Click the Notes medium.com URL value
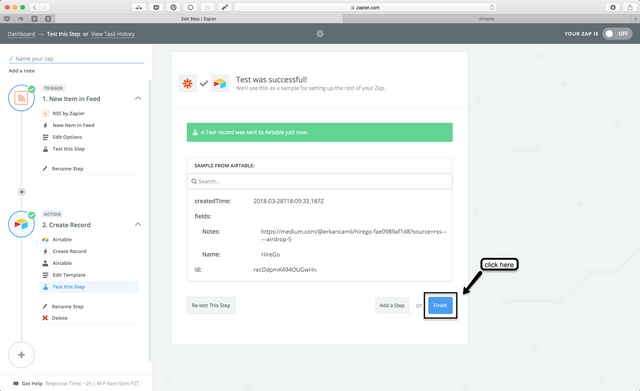Viewport: 640px width, 391px height. (x=354, y=235)
